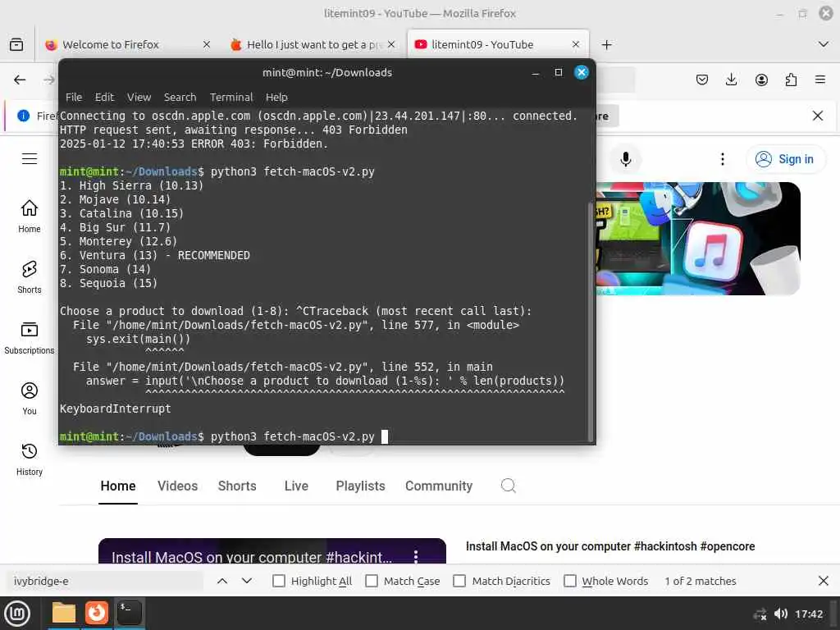This screenshot has height=630, width=840.
Task: Open a new tab with plus button
Action: pos(606,44)
